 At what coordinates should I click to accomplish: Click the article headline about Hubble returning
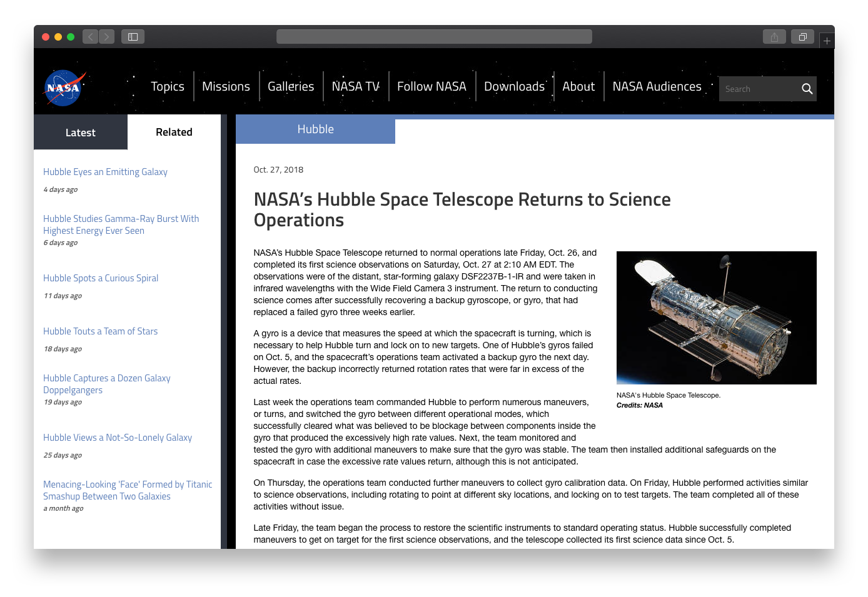point(462,210)
